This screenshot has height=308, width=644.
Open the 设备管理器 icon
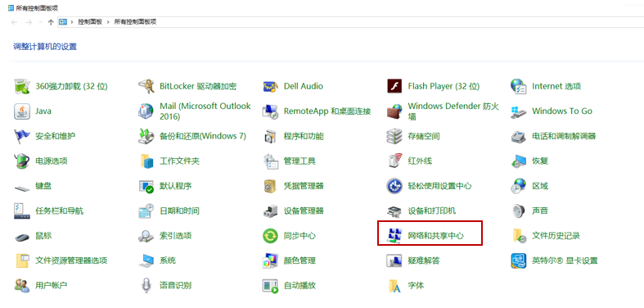(270, 211)
